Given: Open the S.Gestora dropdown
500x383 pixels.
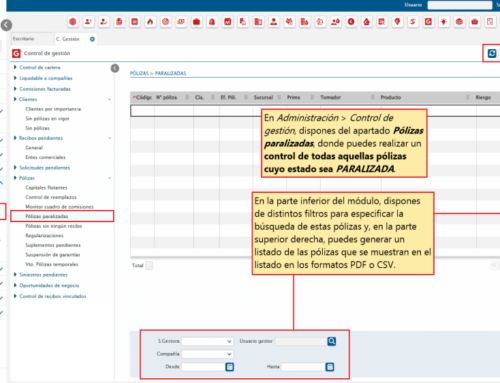Looking at the screenshot, I should point(207,341).
